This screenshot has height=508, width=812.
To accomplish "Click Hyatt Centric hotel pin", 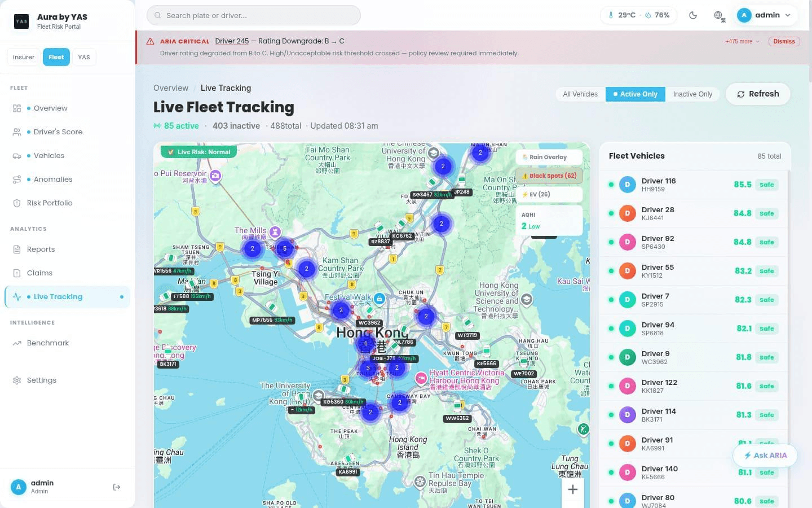I will (421, 379).
